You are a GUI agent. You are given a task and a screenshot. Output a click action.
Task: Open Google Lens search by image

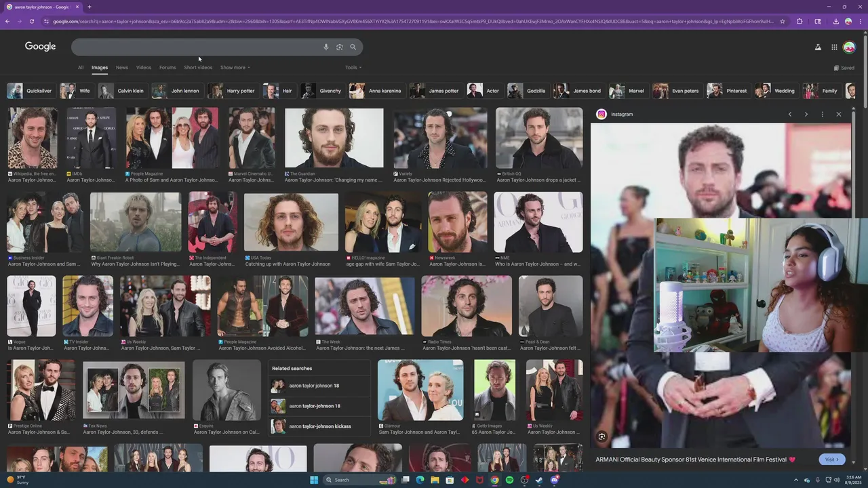click(x=340, y=47)
